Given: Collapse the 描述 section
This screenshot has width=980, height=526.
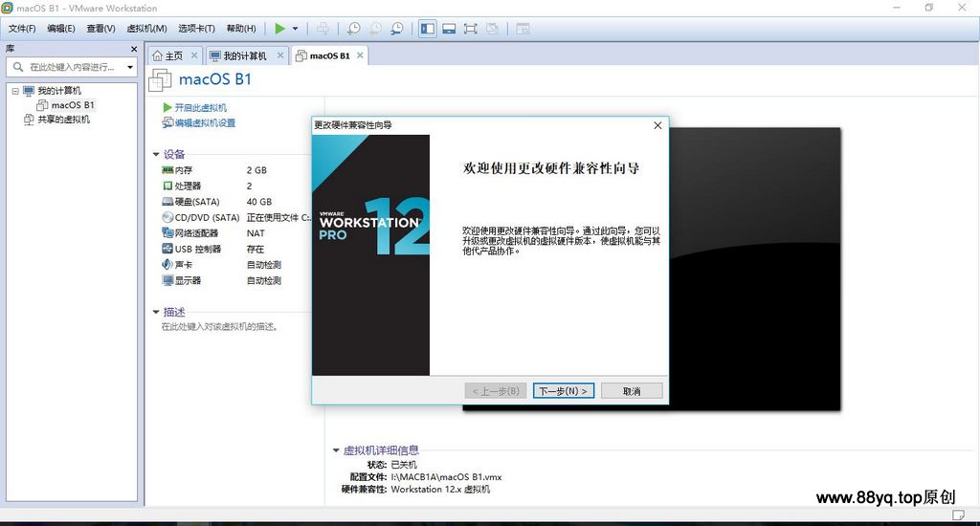Looking at the screenshot, I should (156, 312).
